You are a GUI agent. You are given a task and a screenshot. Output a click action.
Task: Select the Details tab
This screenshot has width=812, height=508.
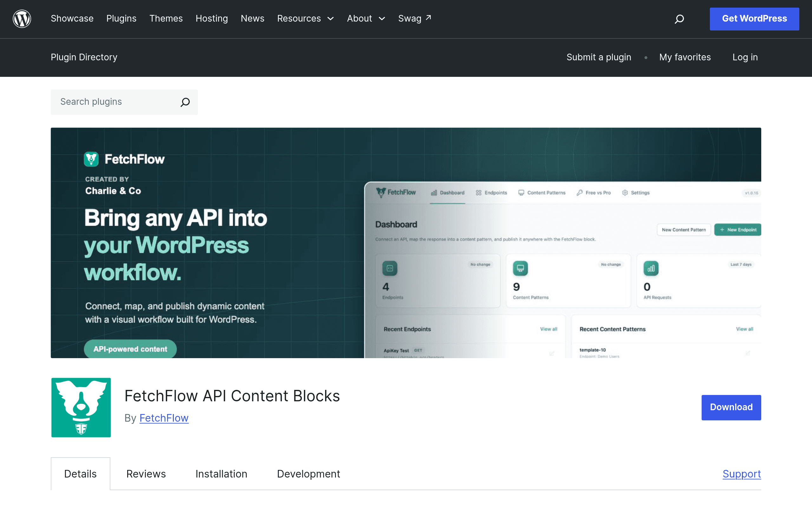[81, 474]
